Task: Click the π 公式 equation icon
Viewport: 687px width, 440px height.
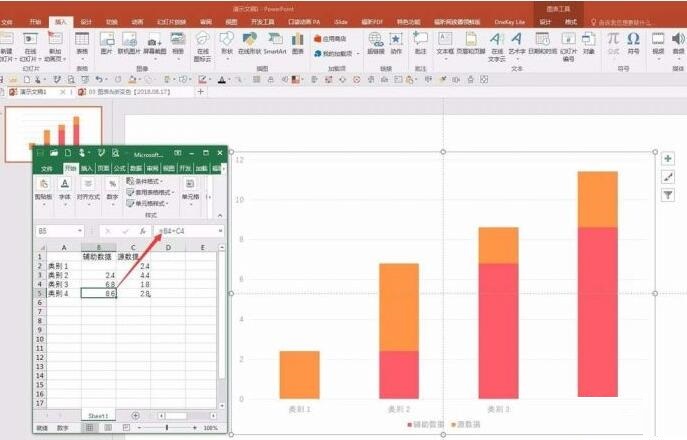Action: [x=613, y=43]
